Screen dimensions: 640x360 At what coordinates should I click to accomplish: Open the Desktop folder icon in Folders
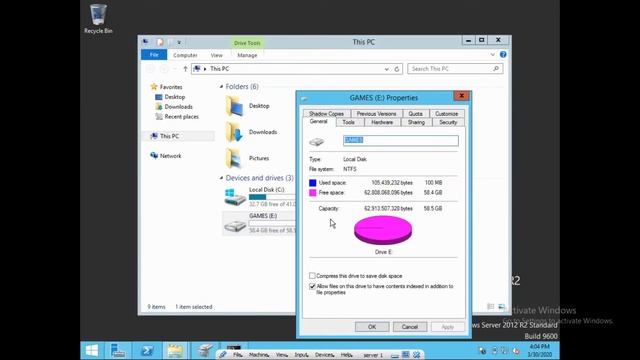235,106
